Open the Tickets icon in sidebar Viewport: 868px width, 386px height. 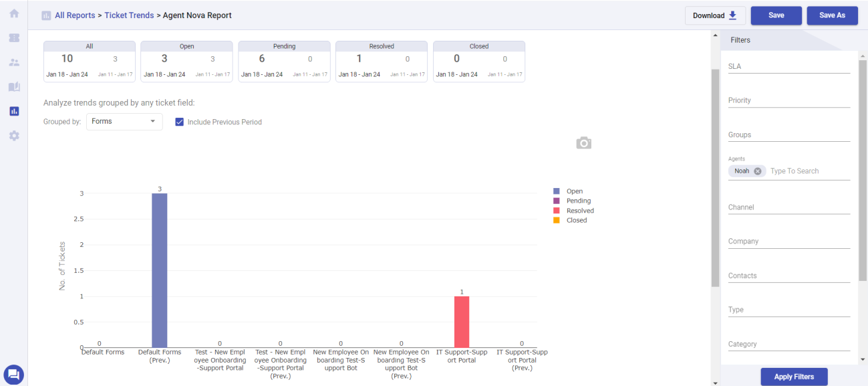[x=13, y=38]
